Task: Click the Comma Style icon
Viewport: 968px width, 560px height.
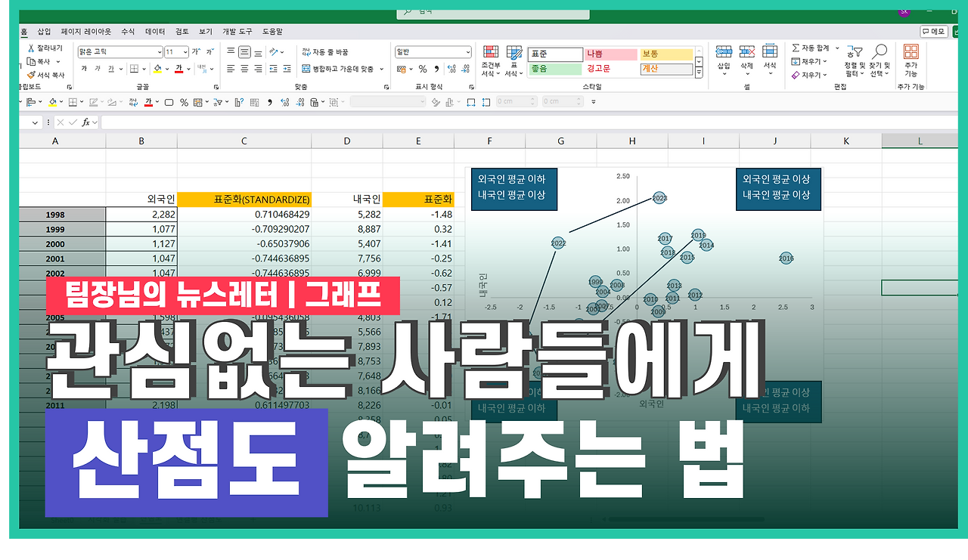Action: pyautogui.click(x=437, y=68)
